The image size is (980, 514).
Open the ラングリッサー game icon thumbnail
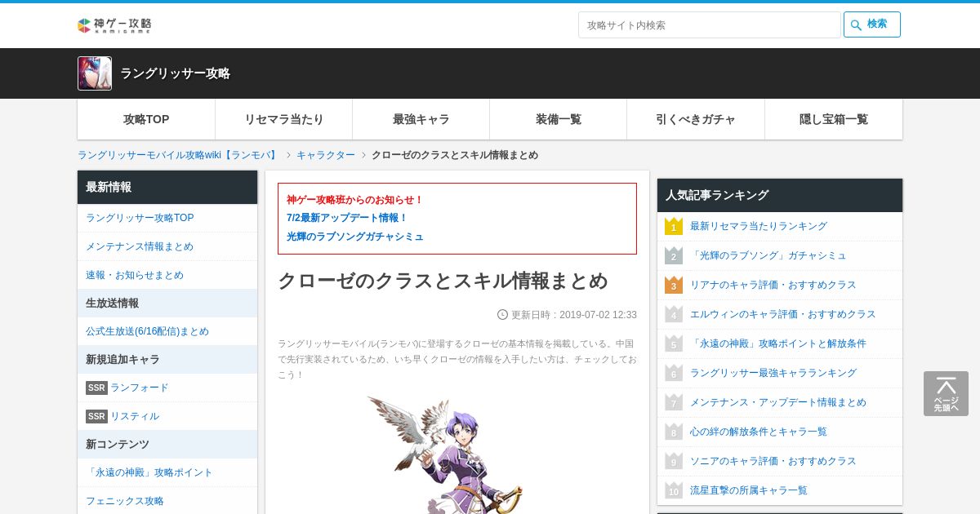pyautogui.click(x=95, y=73)
